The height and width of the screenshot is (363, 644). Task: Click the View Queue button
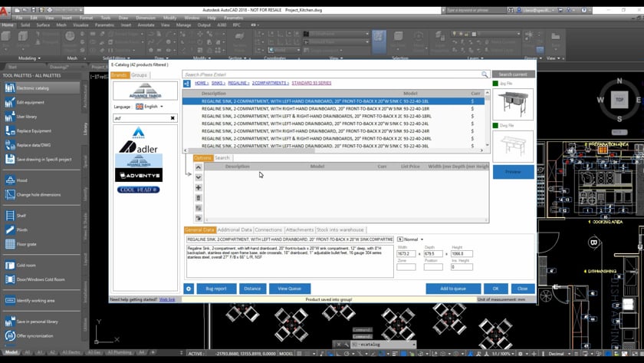(x=290, y=289)
